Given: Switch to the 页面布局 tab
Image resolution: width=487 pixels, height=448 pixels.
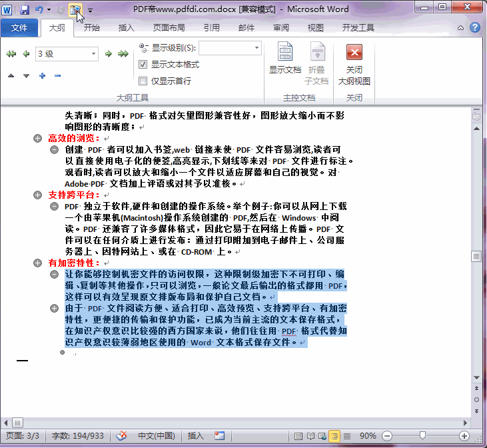Looking at the screenshot, I should 169,28.
